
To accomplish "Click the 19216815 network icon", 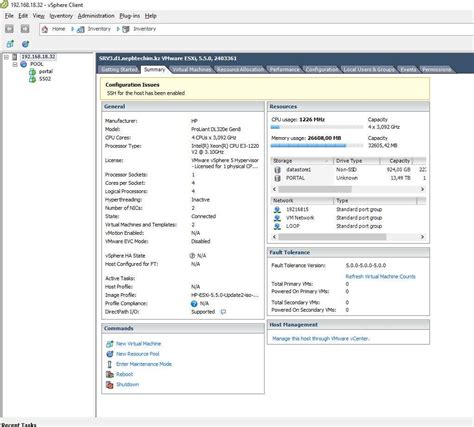I will tap(277, 210).
